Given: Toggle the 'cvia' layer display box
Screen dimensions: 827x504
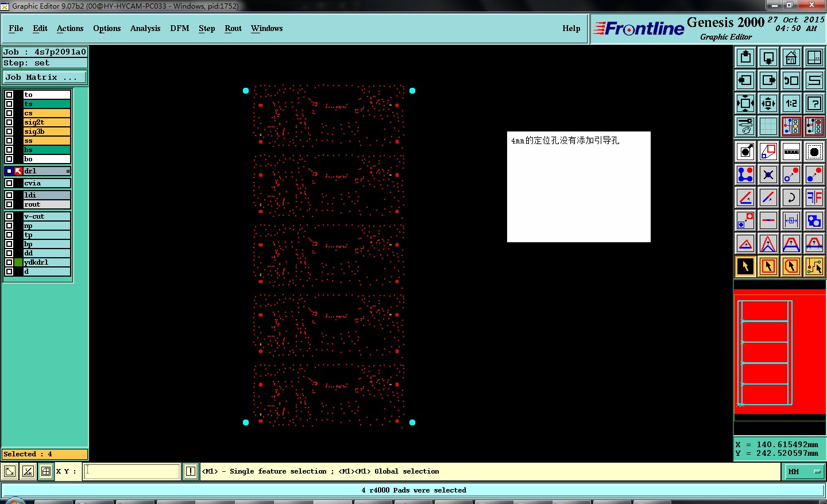Looking at the screenshot, I should click(9, 183).
